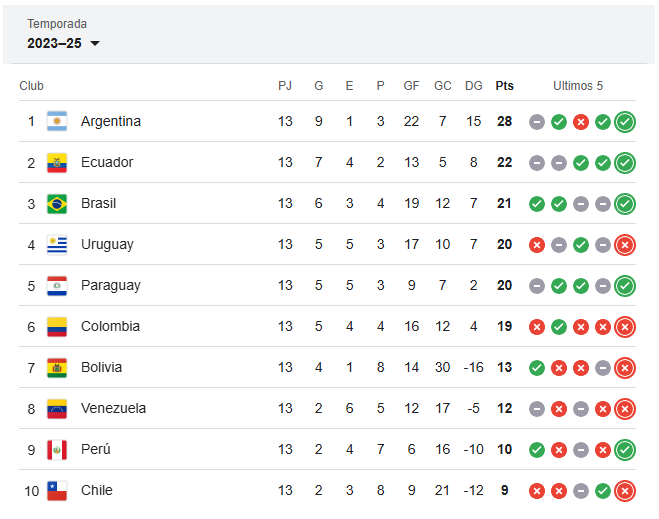The image size is (659, 519).
Task: Click the Brasil flag icon
Action: point(57,204)
